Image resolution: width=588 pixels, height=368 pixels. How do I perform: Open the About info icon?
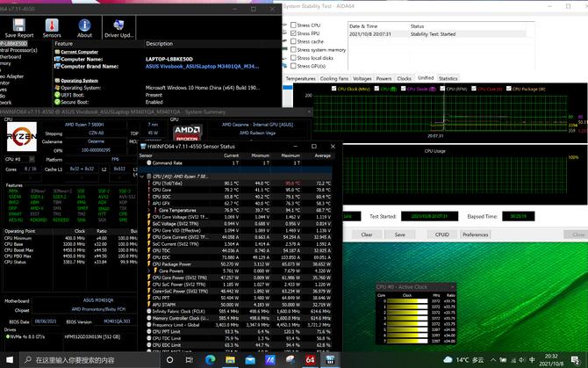[x=84, y=27]
